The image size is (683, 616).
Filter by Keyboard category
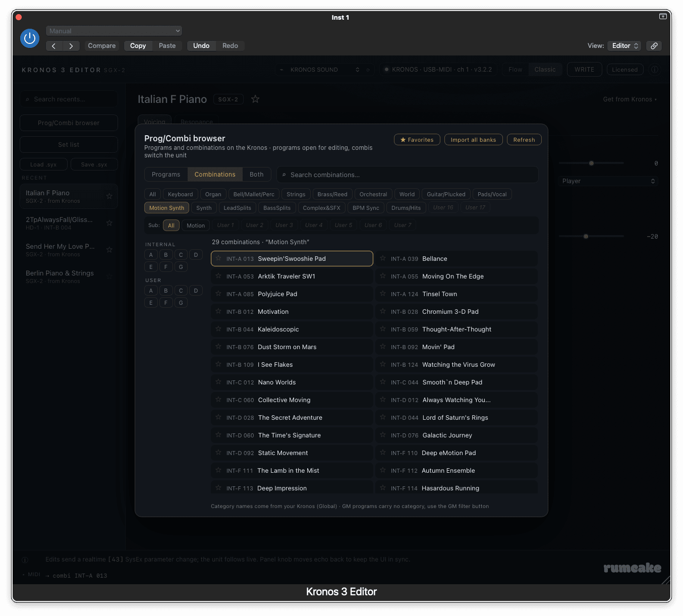[x=181, y=194]
